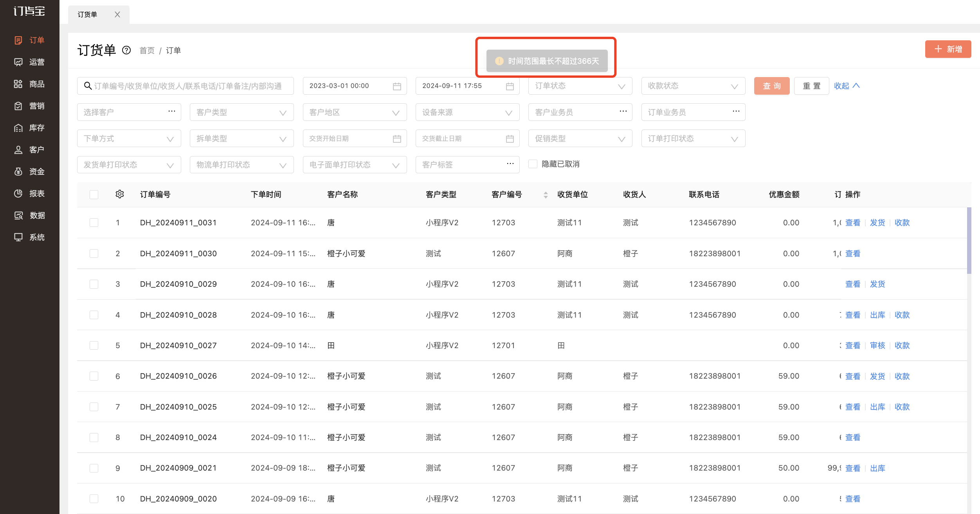Open the 资金 sidebar icon

(18, 172)
